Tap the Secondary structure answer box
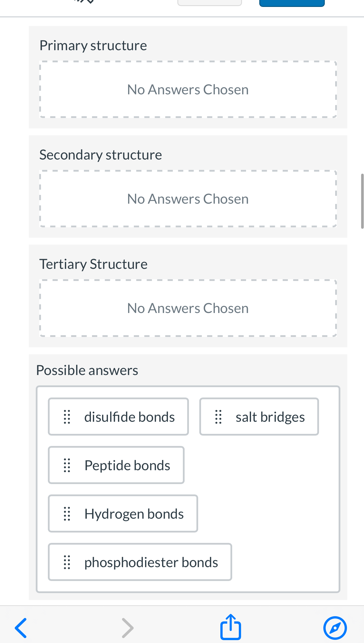Image resolution: width=364 pixels, height=643 pixels. [188, 198]
